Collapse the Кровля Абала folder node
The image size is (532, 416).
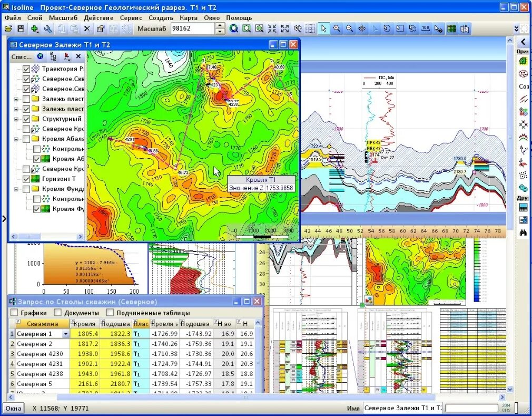pos(16,139)
